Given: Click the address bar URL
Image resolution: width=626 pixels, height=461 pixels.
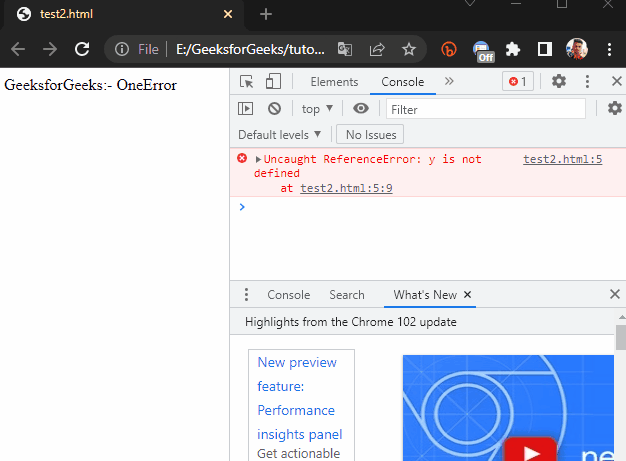Looking at the screenshot, I should coord(250,49).
